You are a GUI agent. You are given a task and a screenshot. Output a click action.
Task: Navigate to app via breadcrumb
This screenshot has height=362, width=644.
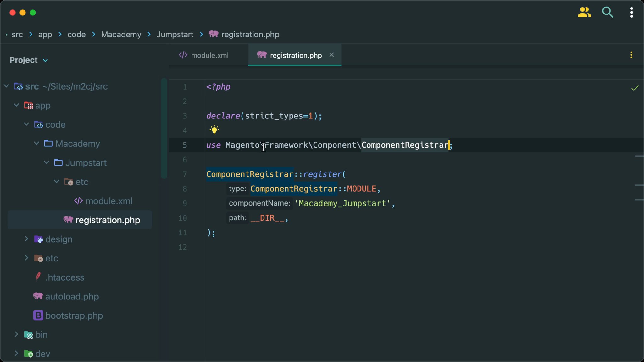(x=45, y=35)
